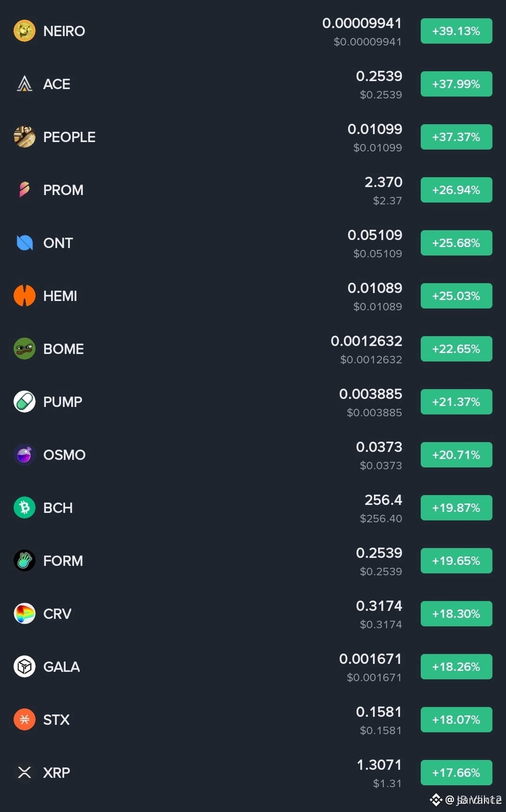This screenshot has width=506, height=812.
Task: Open the GALA market row
Action: point(253,667)
